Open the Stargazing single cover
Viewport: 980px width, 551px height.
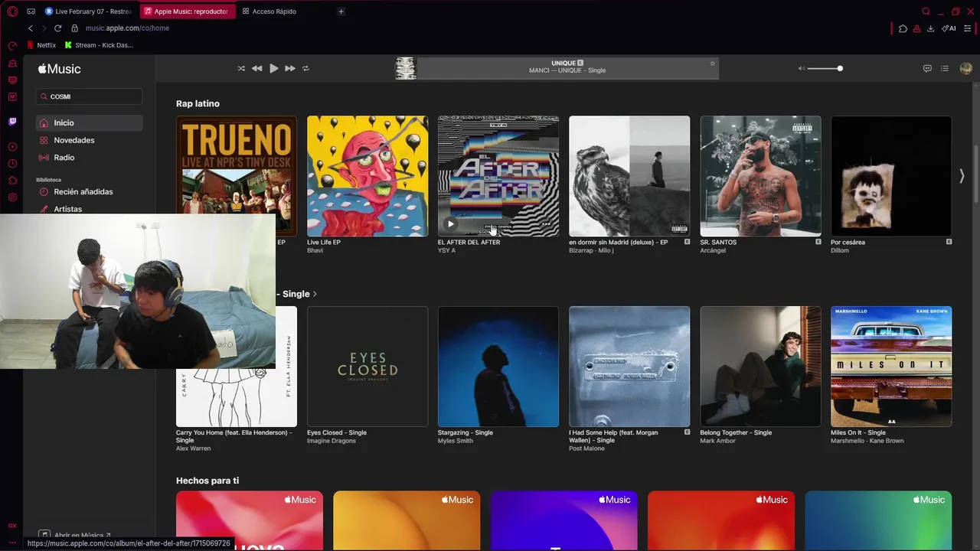(x=498, y=367)
